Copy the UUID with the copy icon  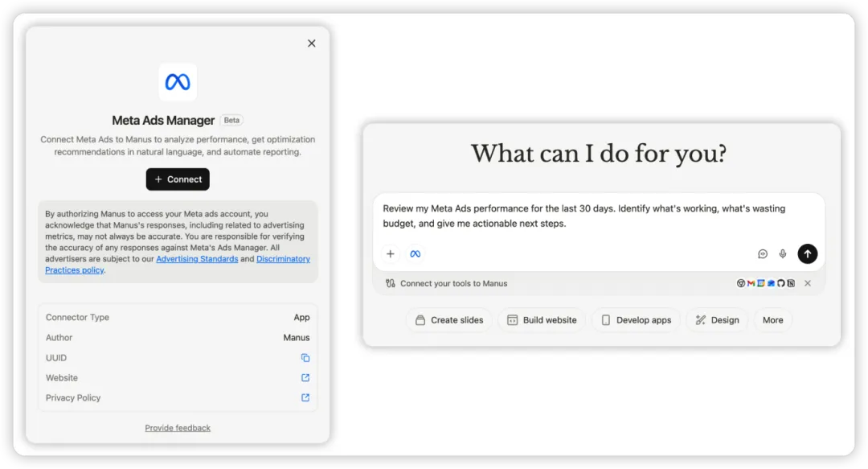click(x=305, y=357)
